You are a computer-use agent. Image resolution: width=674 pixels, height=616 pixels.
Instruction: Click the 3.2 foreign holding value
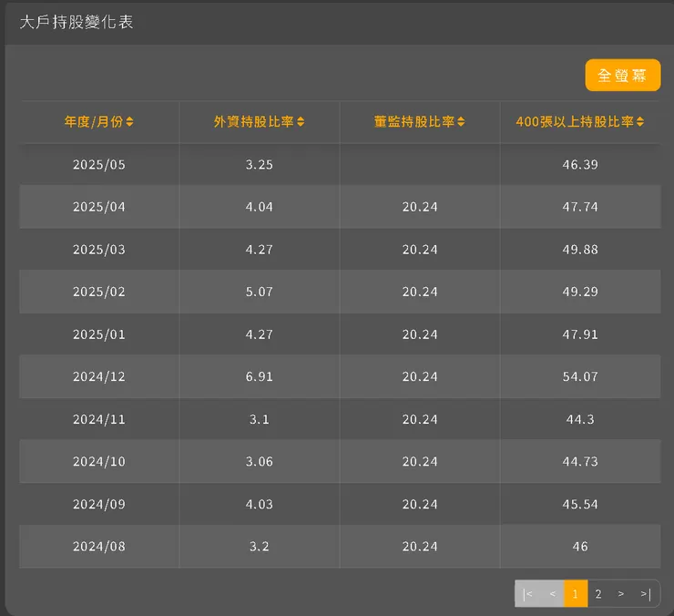point(260,547)
